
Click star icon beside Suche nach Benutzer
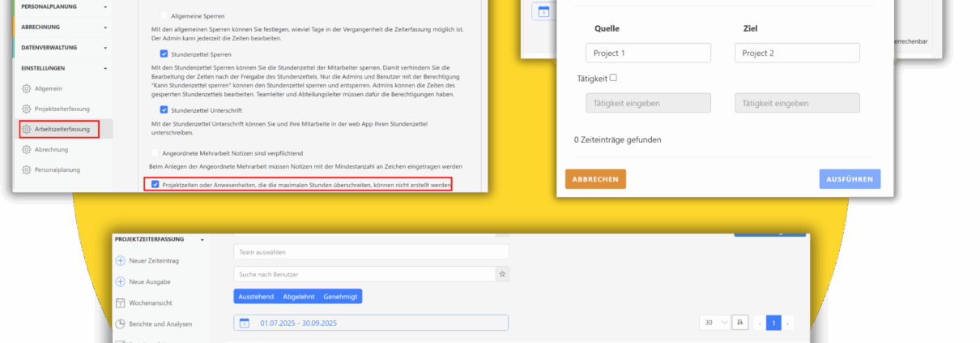[x=503, y=275]
